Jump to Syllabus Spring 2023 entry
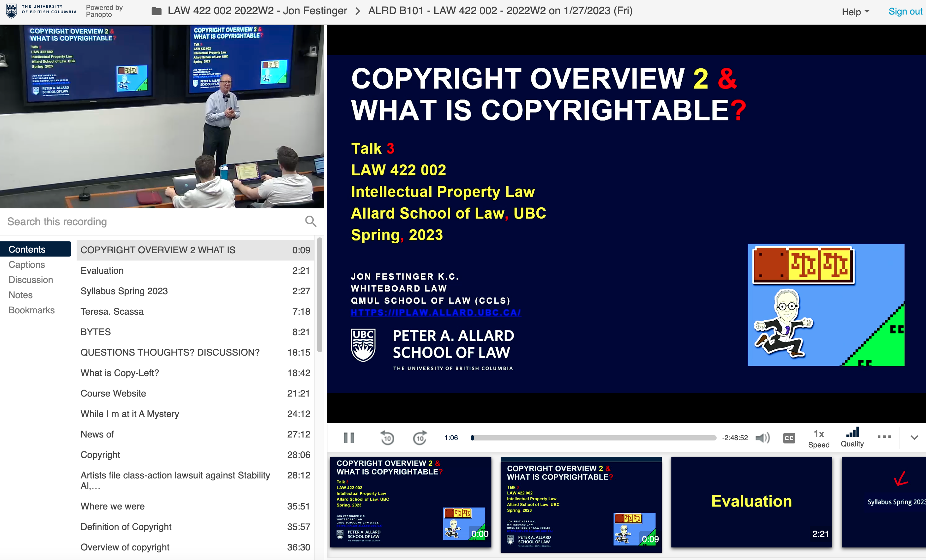The height and width of the screenshot is (560, 926). point(196,291)
